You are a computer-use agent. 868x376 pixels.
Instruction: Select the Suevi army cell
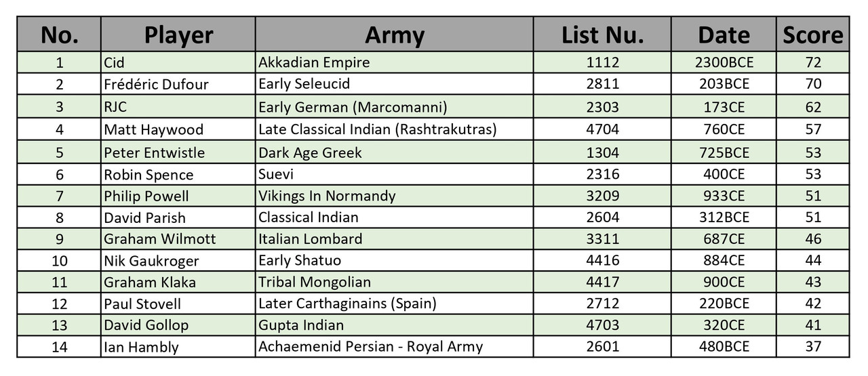pos(394,174)
